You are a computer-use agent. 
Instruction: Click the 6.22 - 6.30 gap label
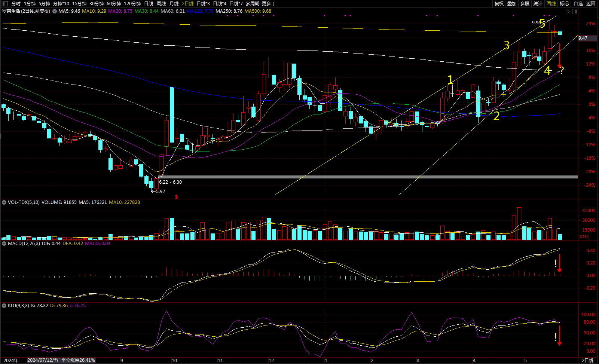pos(170,182)
